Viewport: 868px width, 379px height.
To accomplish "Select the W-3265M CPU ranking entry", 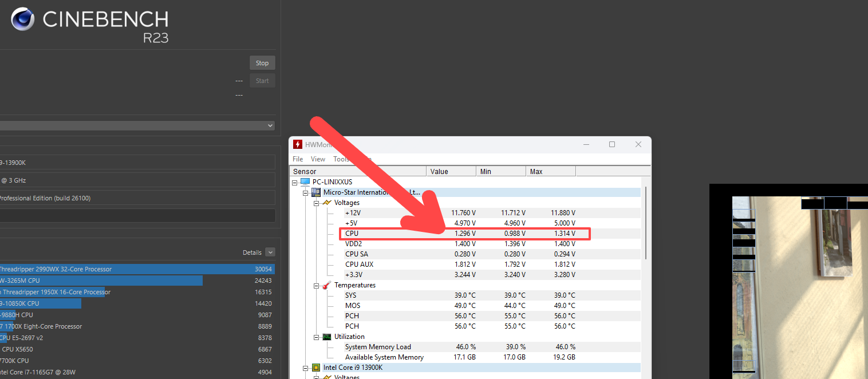I will pyautogui.click(x=137, y=281).
